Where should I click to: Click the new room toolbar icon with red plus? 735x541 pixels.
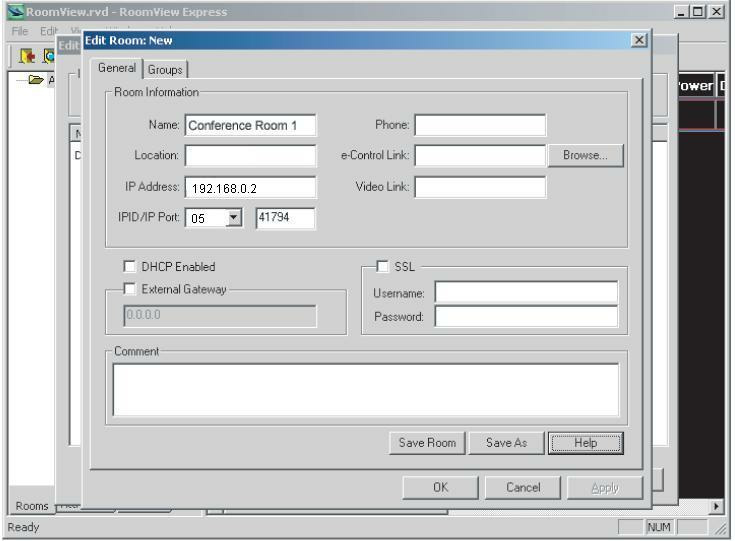[27, 56]
